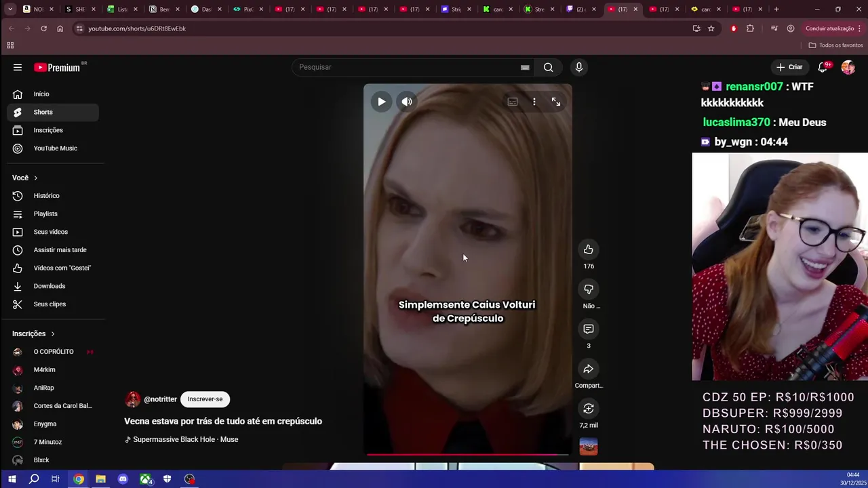Go to Início in sidebar
This screenshot has width=868, height=488.
[x=53, y=94]
